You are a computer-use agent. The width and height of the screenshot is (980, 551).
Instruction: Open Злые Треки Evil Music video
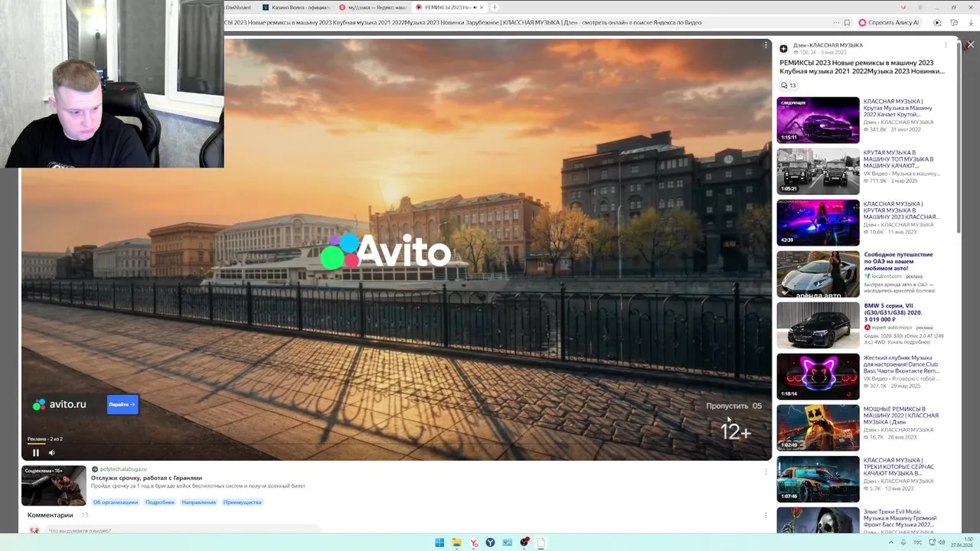(x=899, y=518)
